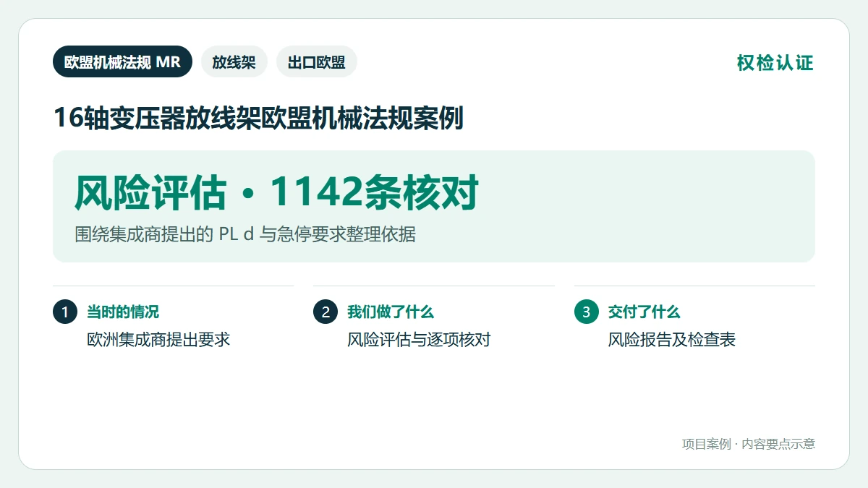
Task: Click the title 16轴变压器放线架欧盟机械法规案例
Action: click(258, 118)
